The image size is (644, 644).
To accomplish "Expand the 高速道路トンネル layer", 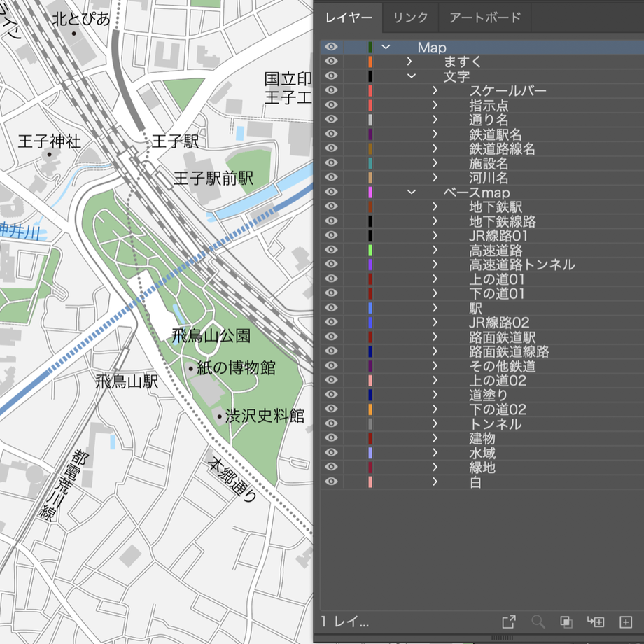I will pyautogui.click(x=435, y=264).
